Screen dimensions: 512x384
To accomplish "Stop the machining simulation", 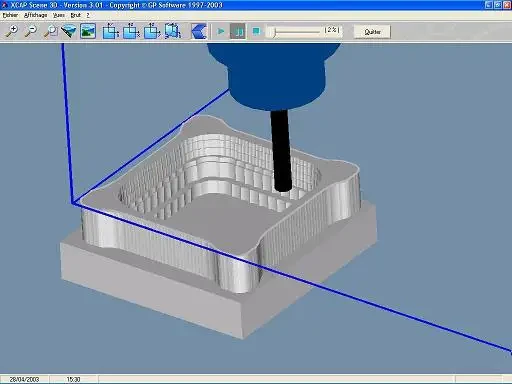I will pyautogui.click(x=256, y=31).
